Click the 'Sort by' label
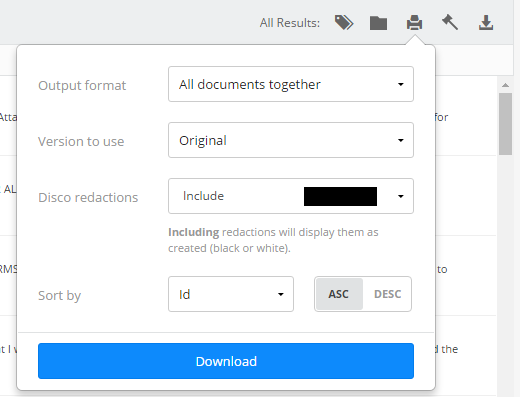This screenshot has height=397, width=520. click(x=59, y=296)
